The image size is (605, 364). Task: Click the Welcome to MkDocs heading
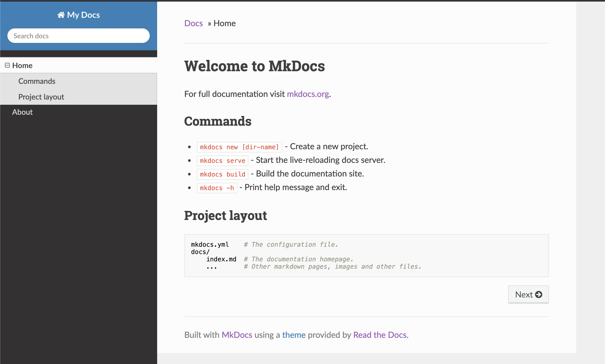(x=255, y=66)
